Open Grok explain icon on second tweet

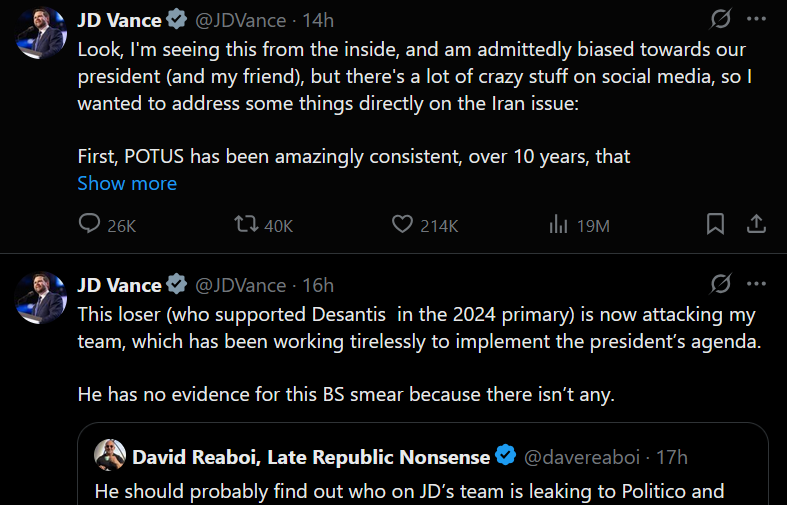coord(721,284)
